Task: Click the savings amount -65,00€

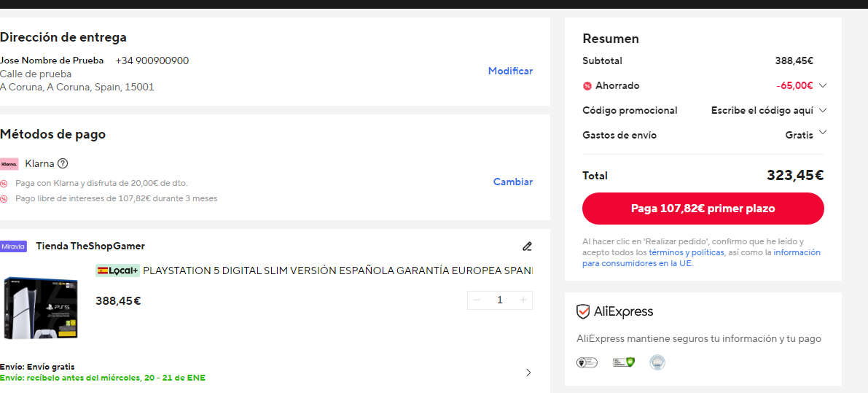Action: click(x=794, y=86)
